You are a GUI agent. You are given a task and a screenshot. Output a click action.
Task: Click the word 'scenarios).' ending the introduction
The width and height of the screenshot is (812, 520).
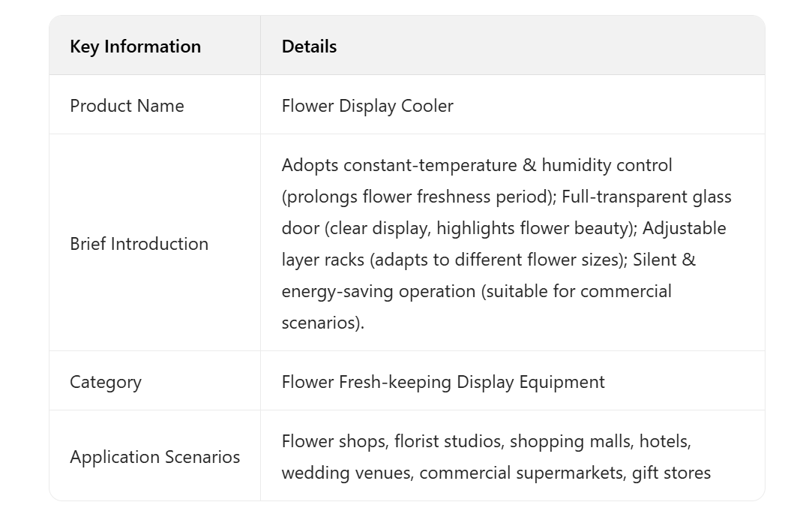pos(322,323)
